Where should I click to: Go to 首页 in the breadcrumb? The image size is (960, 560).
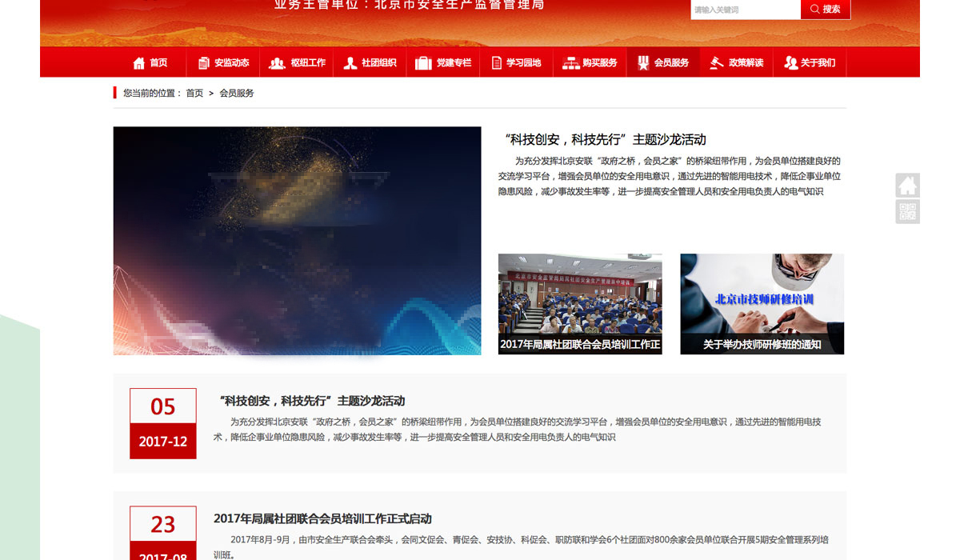pos(194,94)
